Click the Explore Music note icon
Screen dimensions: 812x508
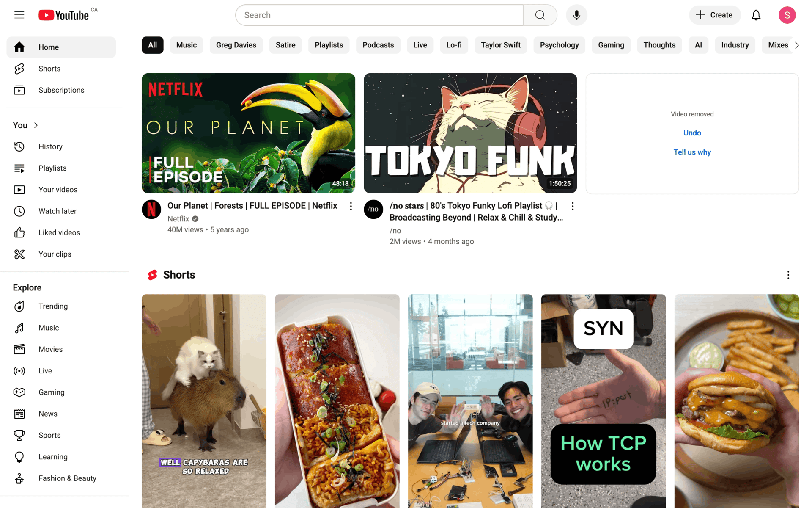(19, 328)
